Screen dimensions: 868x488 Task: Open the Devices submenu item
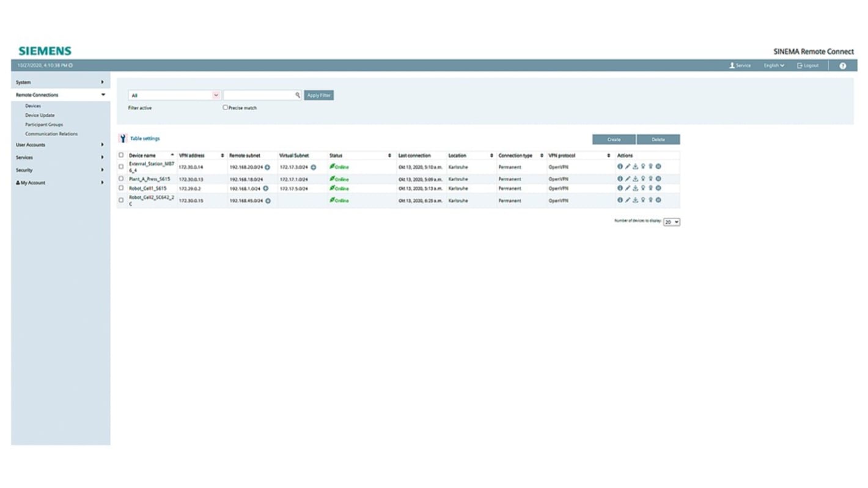click(x=33, y=106)
